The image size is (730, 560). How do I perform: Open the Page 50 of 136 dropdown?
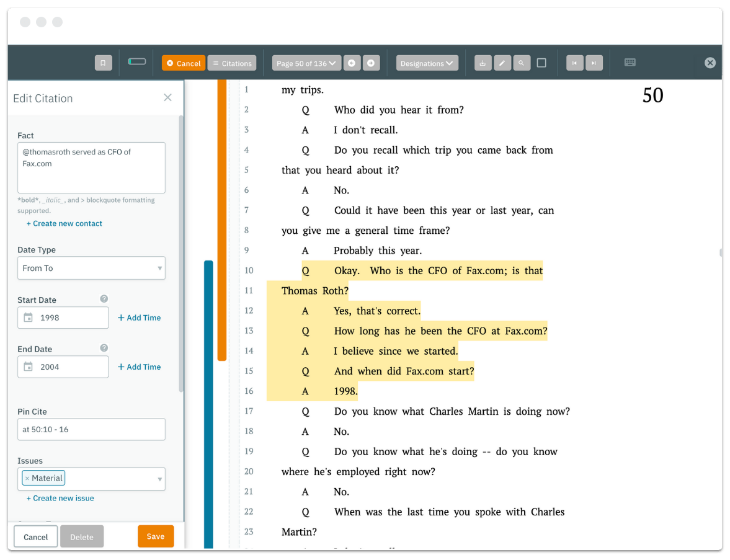tap(306, 63)
